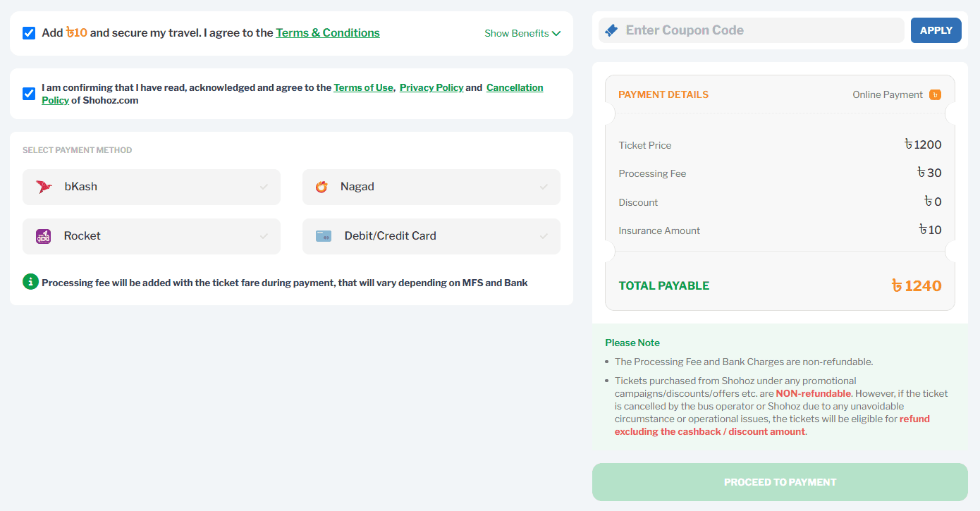
Task: Choose Debit/Credit Card payment option
Action: (431, 236)
